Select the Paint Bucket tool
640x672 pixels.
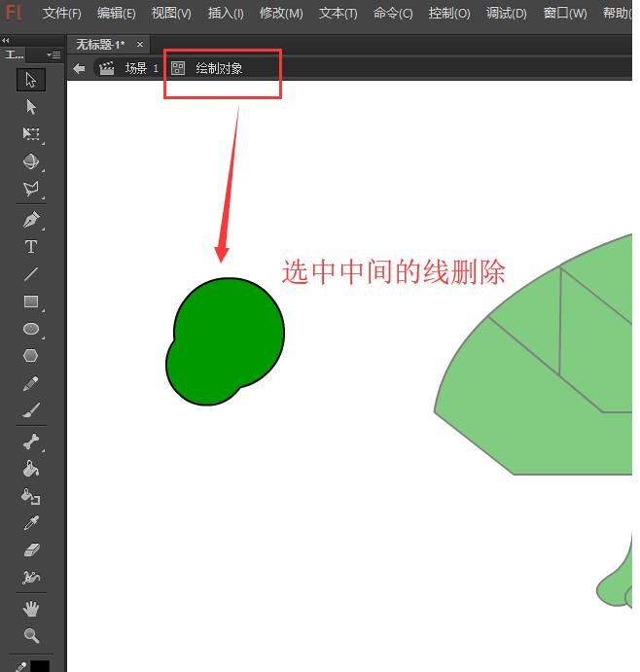tap(31, 469)
